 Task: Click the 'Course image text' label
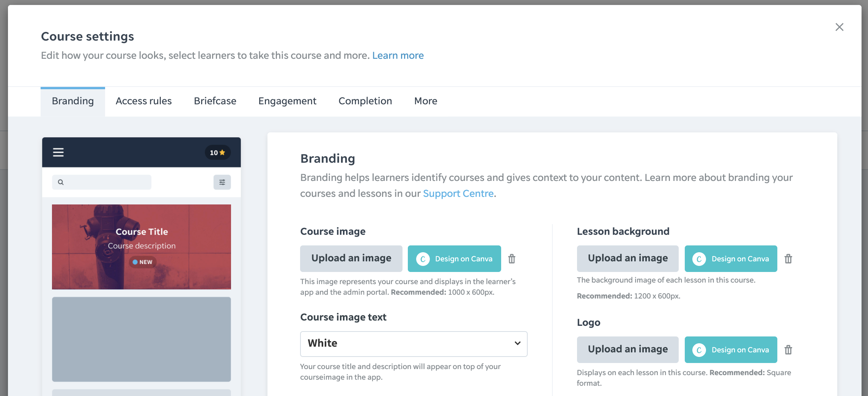[343, 317]
